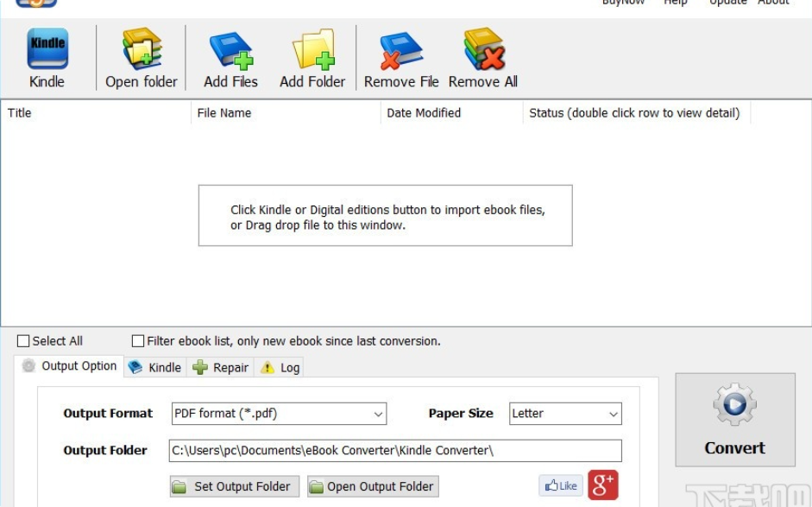Screen dimensions: 812x507
Task: Open the Kindle settings tab
Action: [x=154, y=367]
